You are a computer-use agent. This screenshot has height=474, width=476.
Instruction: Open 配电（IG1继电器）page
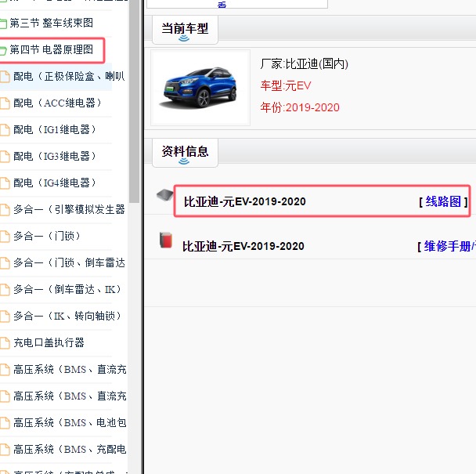(x=55, y=130)
